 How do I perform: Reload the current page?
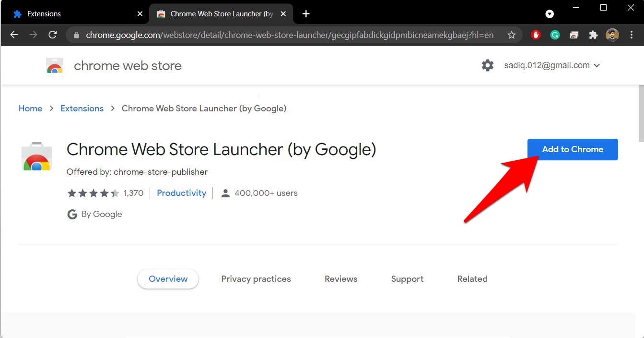[x=53, y=35]
